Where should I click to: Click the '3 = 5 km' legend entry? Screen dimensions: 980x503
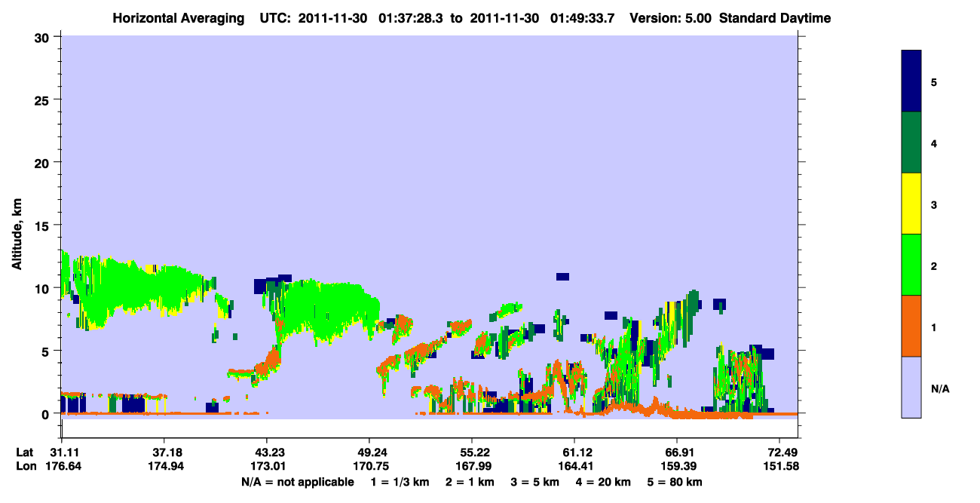pos(534,482)
